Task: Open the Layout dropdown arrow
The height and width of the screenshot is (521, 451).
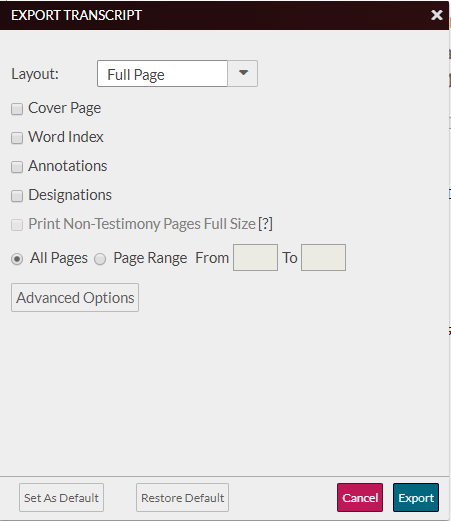Action: click(x=243, y=73)
